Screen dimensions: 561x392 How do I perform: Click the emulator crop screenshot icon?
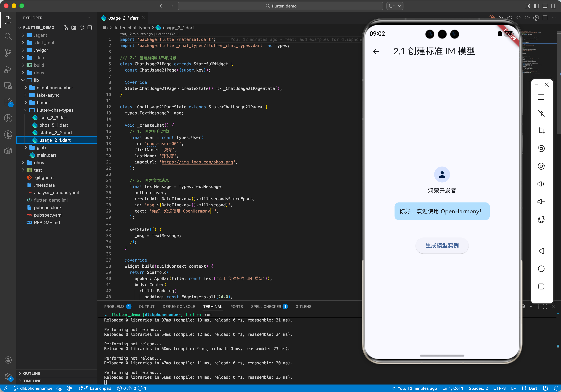[x=541, y=131]
